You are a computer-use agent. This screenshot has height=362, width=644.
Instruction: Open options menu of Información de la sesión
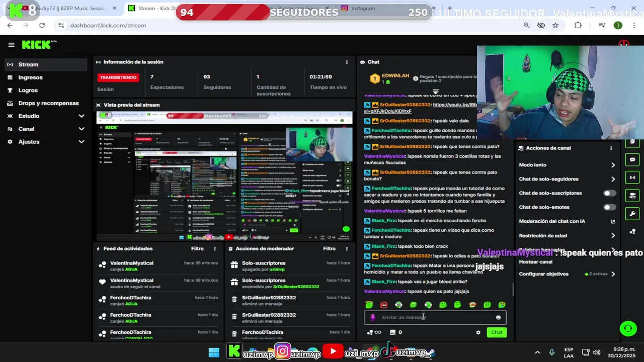point(346,62)
